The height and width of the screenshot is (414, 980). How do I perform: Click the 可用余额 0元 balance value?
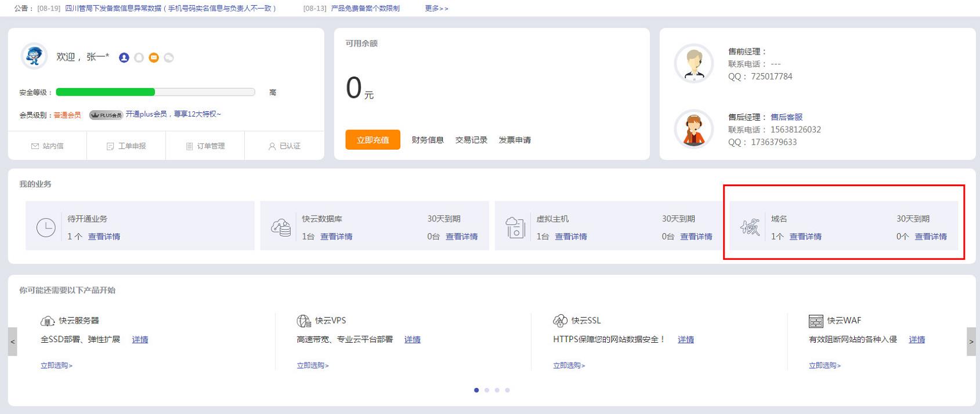360,89
